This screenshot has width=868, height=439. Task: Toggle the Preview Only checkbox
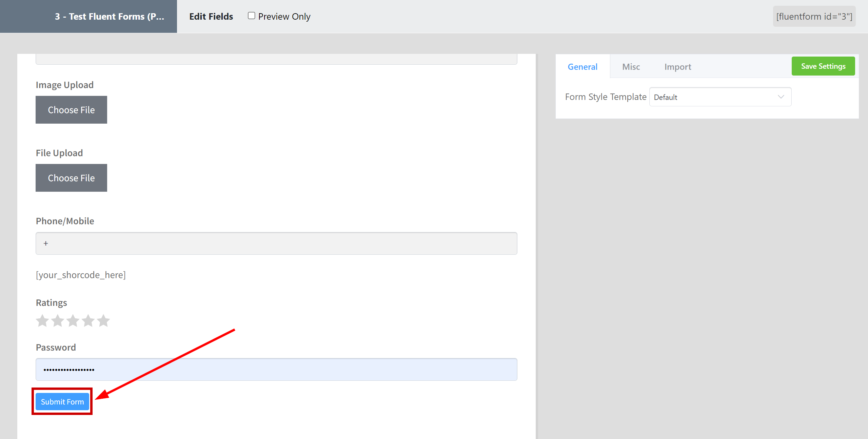pos(252,16)
